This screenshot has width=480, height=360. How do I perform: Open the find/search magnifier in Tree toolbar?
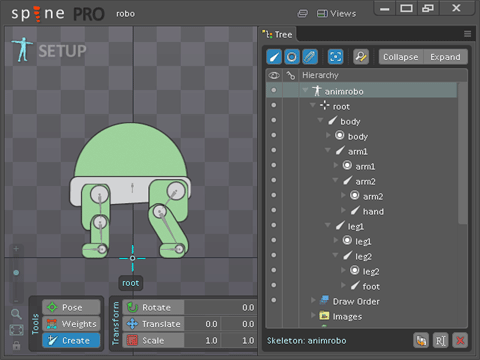pos(361,57)
